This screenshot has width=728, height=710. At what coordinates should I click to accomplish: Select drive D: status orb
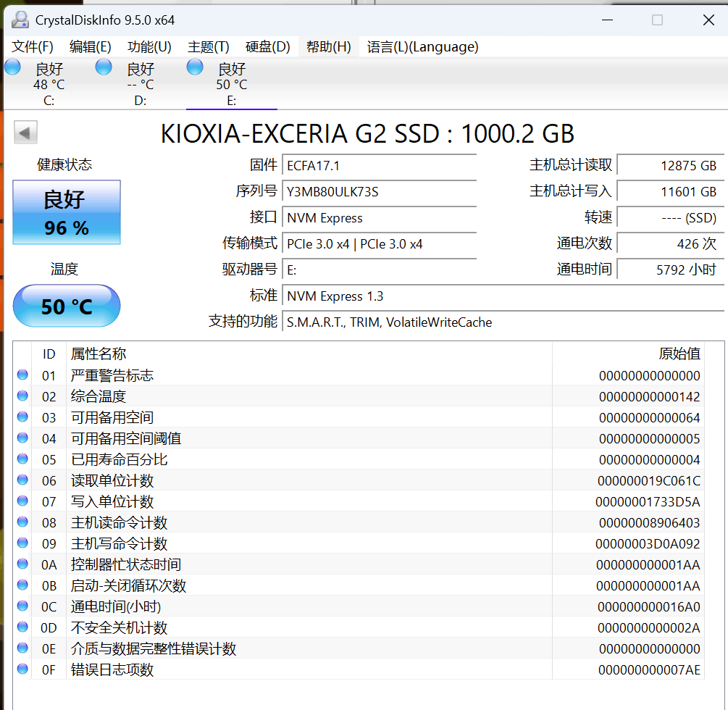104,67
